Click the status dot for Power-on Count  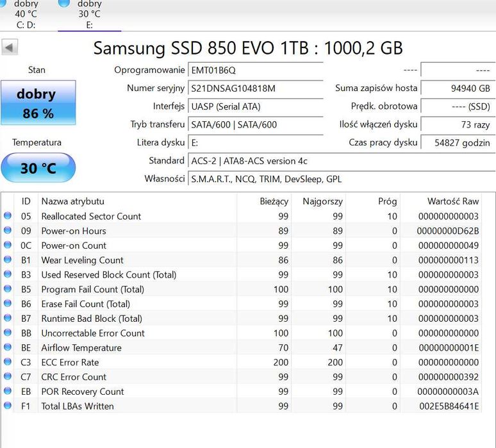tap(8, 245)
